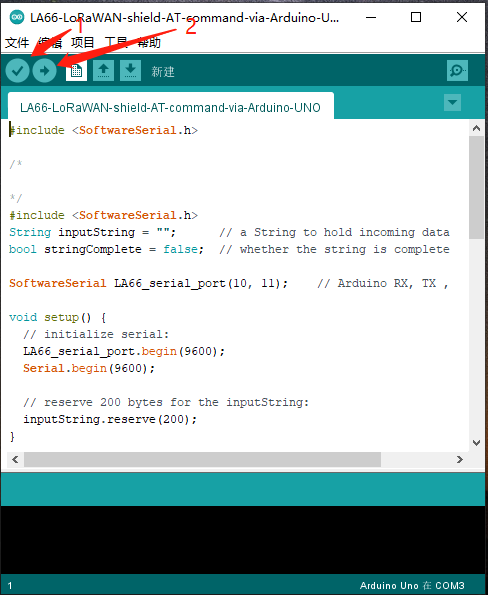
Task: Click the Upload arrow button
Action: click(x=44, y=71)
